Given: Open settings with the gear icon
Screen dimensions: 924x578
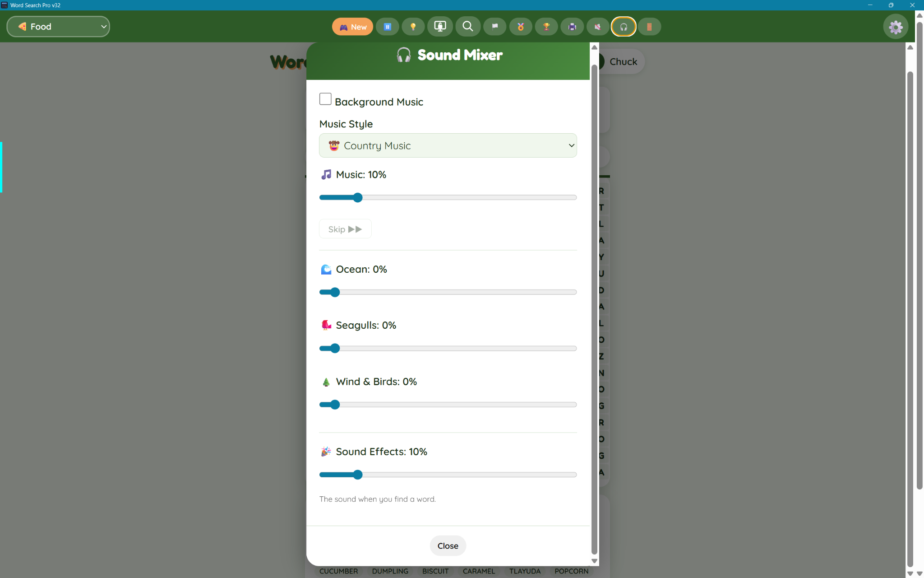Looking at the screenshot, I should (896, 27).
